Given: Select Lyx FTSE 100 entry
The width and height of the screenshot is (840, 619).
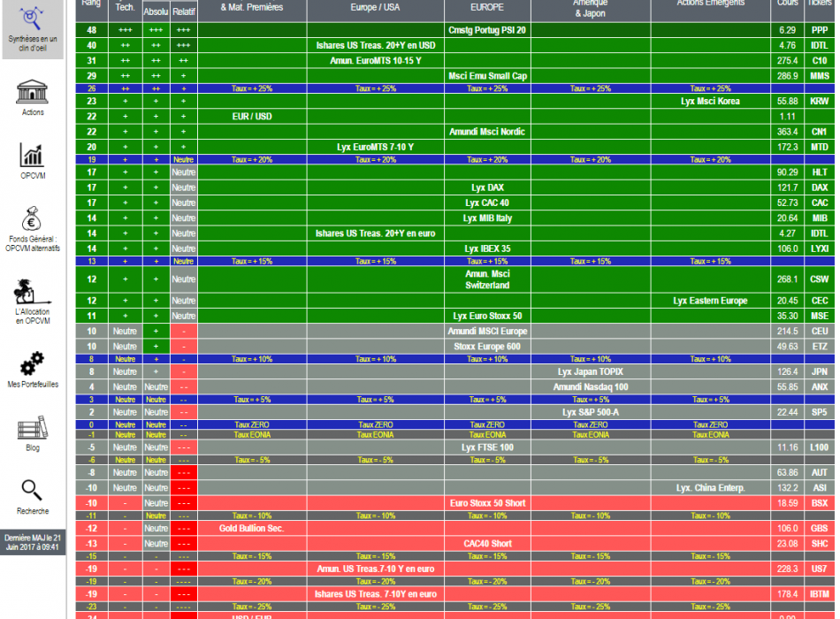Looking at the screenshot, I should (x=487, y=447).
